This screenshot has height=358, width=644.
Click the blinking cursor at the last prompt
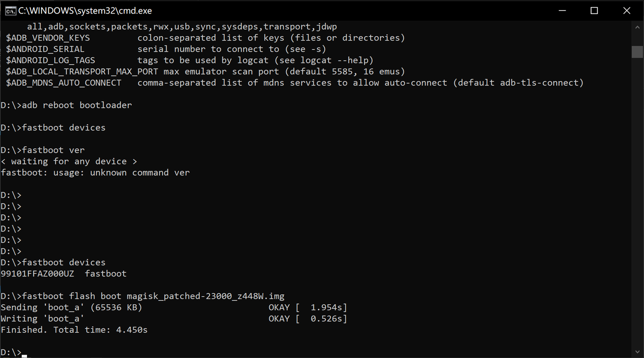pos(24,355)
